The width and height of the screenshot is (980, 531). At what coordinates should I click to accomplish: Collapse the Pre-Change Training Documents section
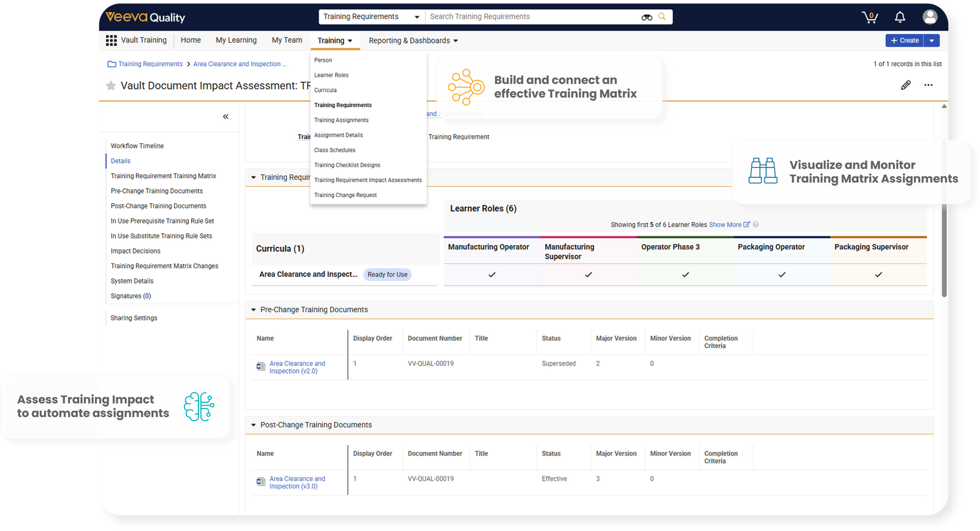[x=254, y=310]
